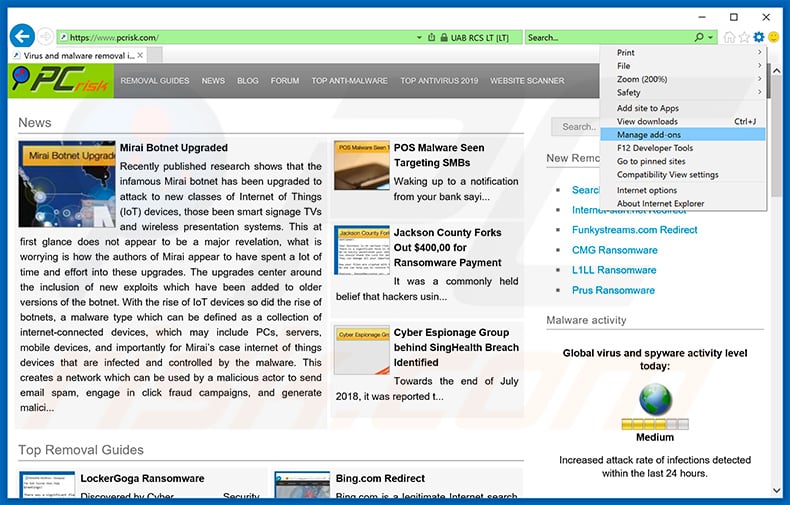This screenshot has width=790, height=505.
Task: Select View downloads menu entry
Action: point(683,121)
